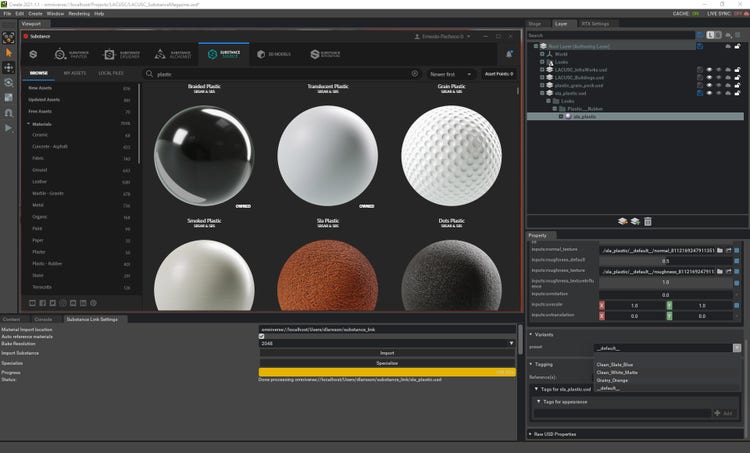
Task: Click the yellow Progress bar
Action: pos(386,372)
